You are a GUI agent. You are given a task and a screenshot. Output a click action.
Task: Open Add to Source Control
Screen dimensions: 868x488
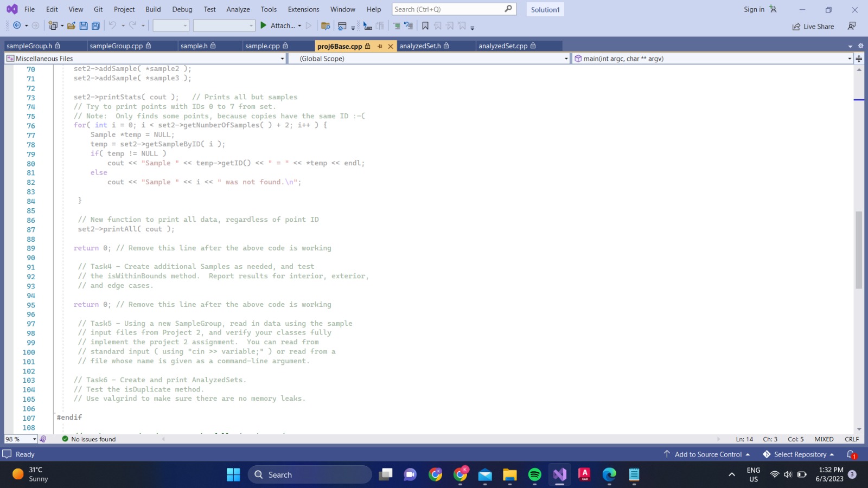click(x=707, y=454)
